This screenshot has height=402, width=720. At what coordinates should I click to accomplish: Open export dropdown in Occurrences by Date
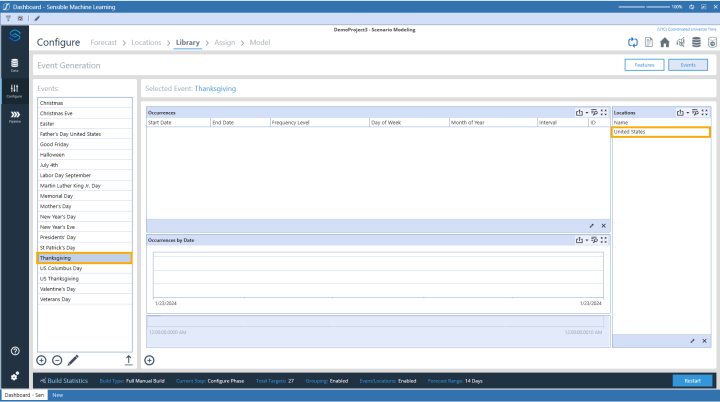[580, 240]
